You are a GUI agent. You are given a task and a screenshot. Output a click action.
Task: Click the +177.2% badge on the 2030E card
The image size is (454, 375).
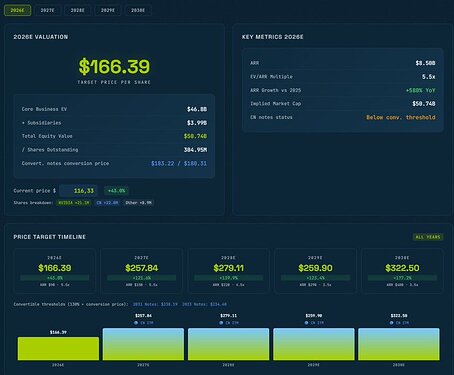click(x=402, y=278)
